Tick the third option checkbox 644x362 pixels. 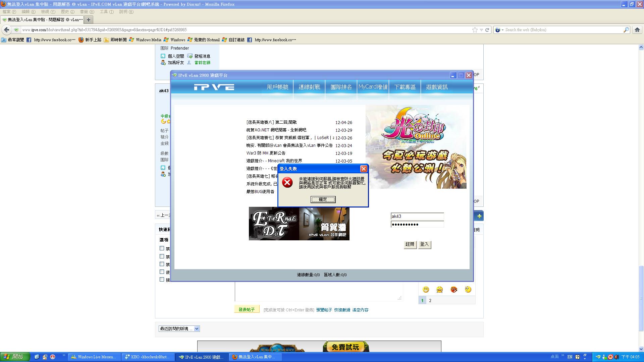[x=162, y=264]
